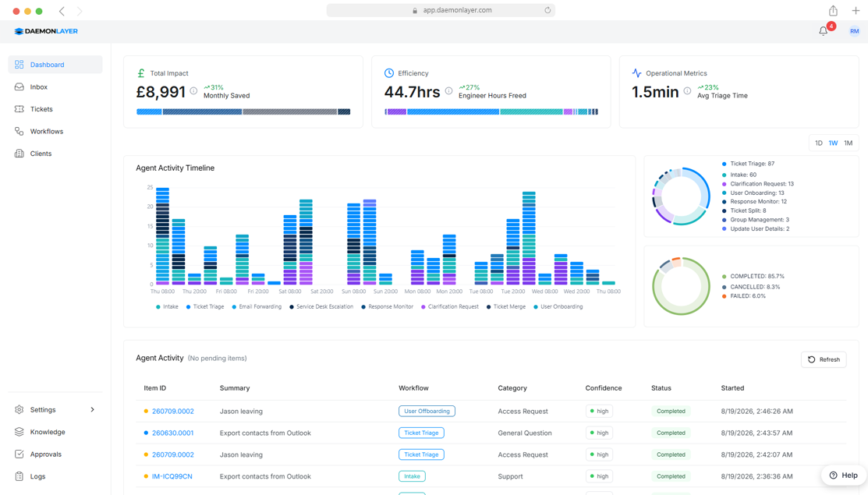The width and height of the screenshot is (868, 495).
Task: Open Clients from the sidebar
Action: click(x=55, y=154)
